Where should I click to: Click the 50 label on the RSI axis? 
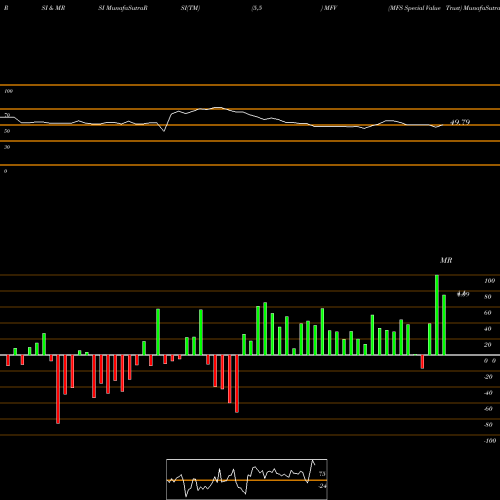tap(7, 131)
